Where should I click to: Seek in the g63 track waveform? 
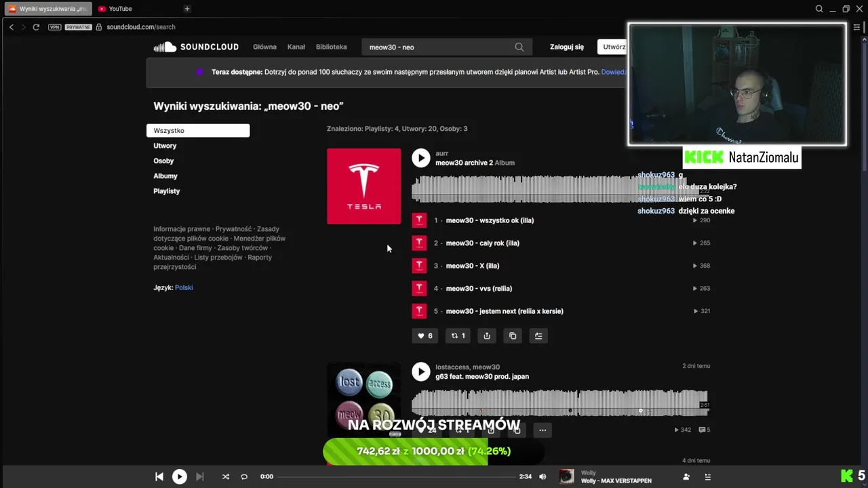(x=559, y=403)
